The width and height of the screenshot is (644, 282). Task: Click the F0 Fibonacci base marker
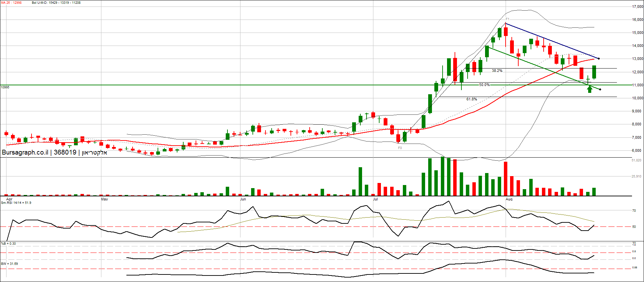[400, 148]
